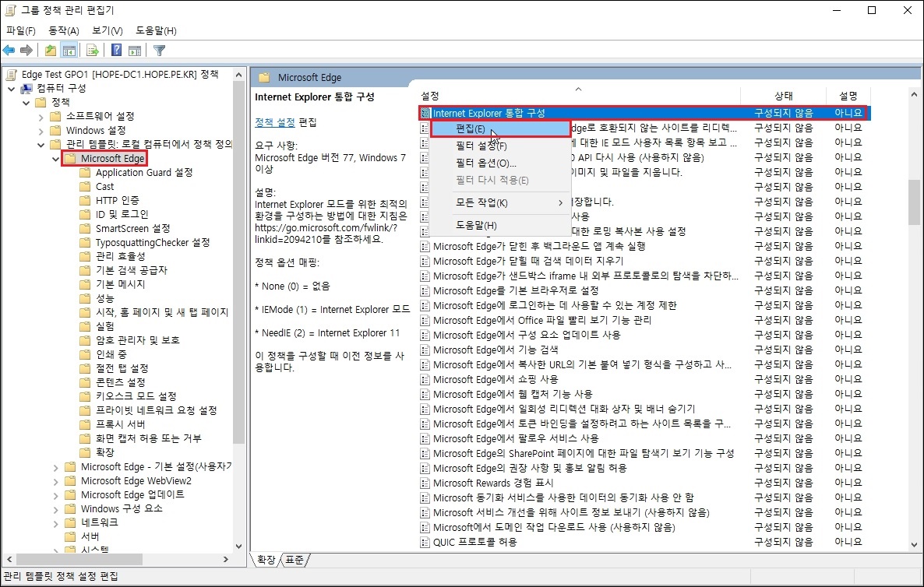Viewport: 924px width, 587px height.
Task: Click the 인쇄 중 folder icon
Action: pyautogui.click(x=86, y=354)
